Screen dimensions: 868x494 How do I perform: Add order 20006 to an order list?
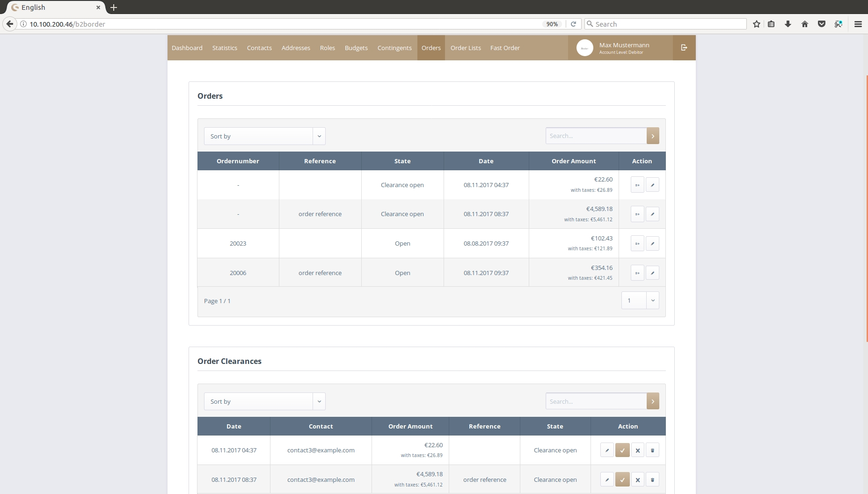pos(637,273)
